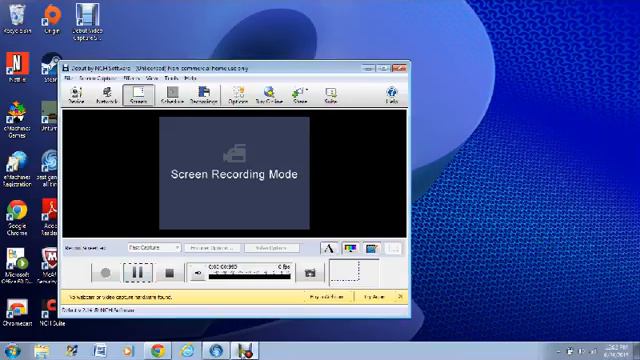
Task: Dismiss the yellow warning bar with X
Action: tap(400, 297)
